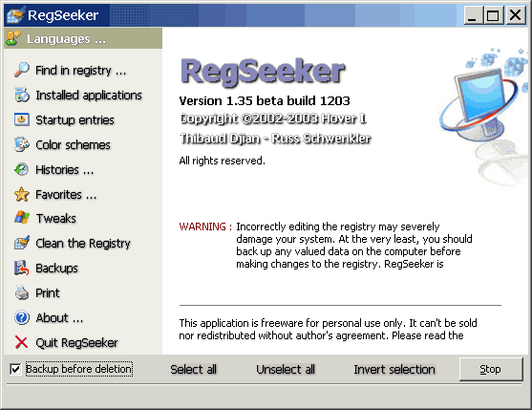Click the Tweaks Windows-flag icon

[x=22, y=218]
